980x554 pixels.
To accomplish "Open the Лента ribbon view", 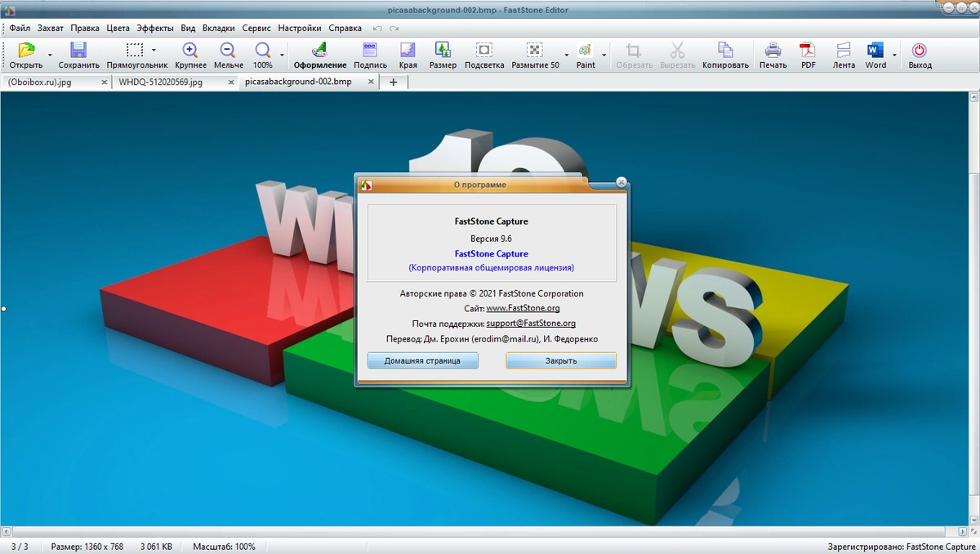I will point(844,51).
